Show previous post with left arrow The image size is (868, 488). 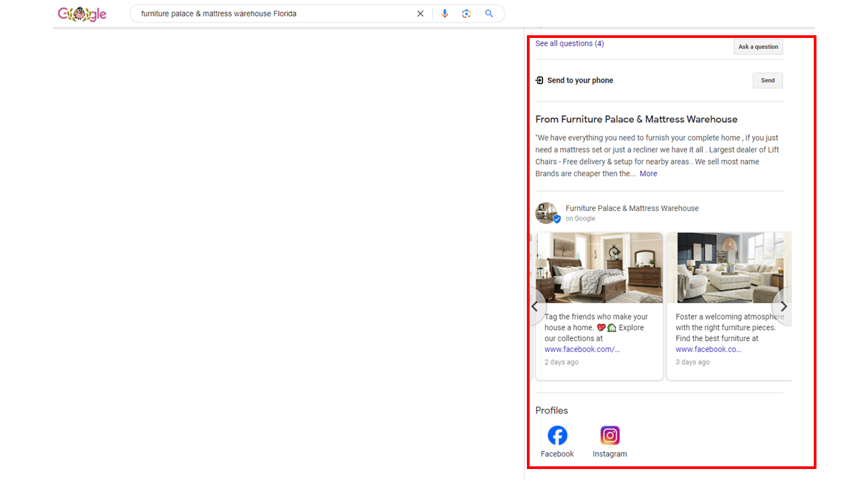coord(535,306)
